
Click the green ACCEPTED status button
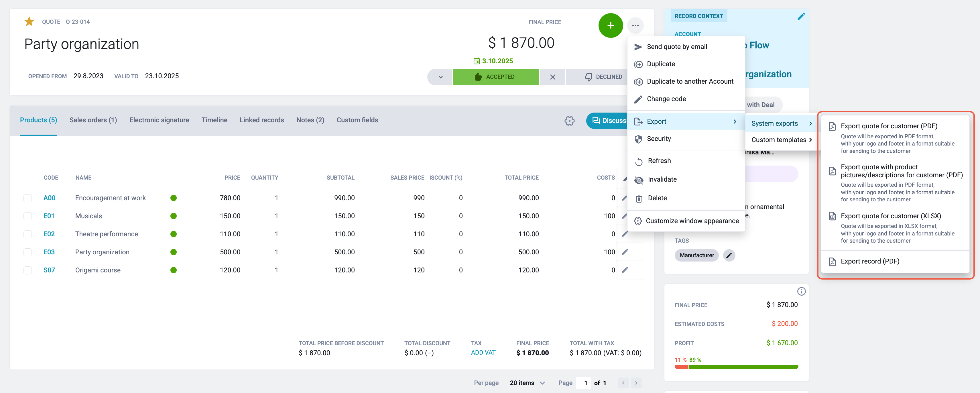click(x=496, y=77)
